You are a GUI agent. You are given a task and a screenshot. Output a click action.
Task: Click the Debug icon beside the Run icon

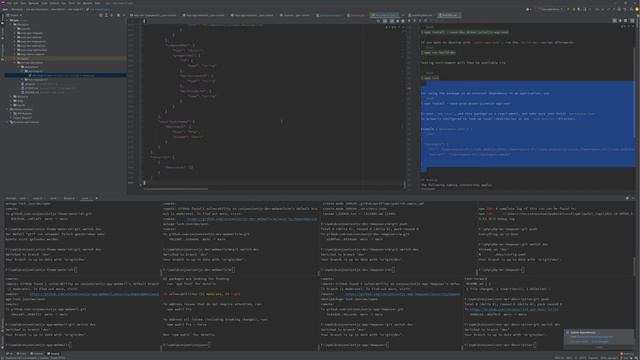click(x=574, y=9)
